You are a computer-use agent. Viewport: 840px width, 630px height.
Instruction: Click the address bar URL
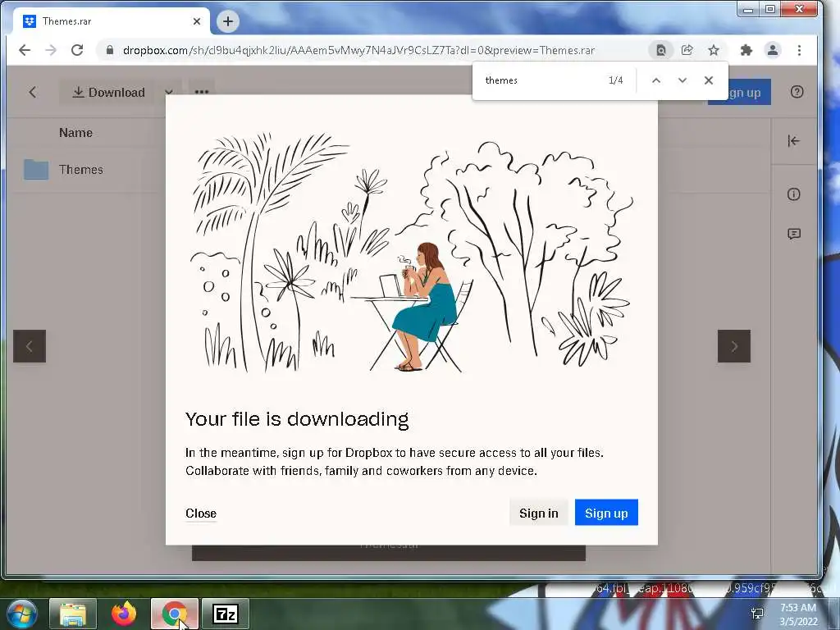pyautogui.click(x=358, y=50)
